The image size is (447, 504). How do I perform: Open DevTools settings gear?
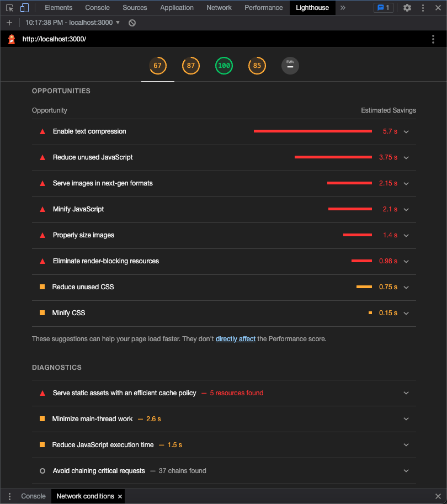(407, 8)
